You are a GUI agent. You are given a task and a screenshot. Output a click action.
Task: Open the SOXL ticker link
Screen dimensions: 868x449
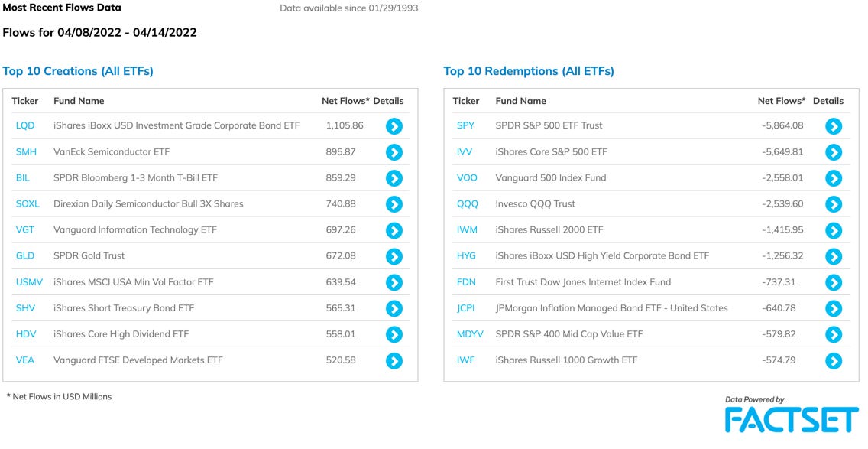28,203
